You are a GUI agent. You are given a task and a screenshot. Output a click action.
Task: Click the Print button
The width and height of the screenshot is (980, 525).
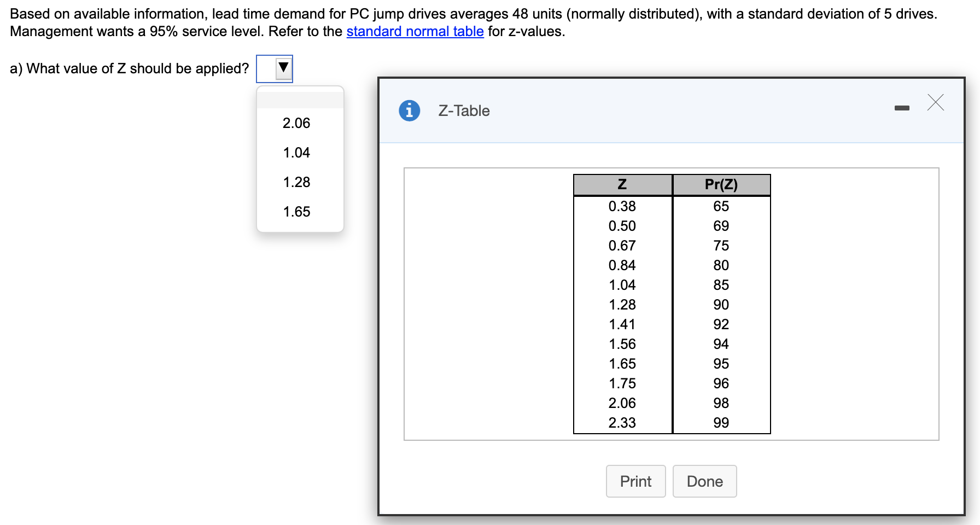635,481
